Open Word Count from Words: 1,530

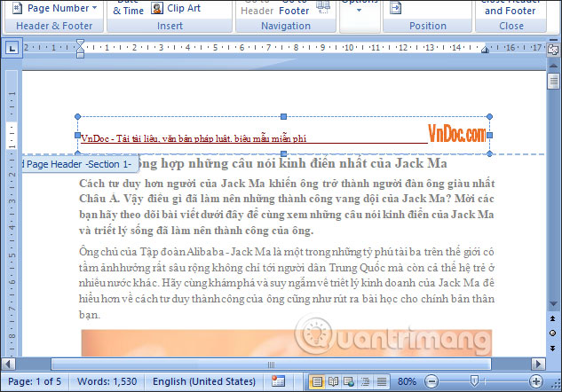[x=107, y=381]
